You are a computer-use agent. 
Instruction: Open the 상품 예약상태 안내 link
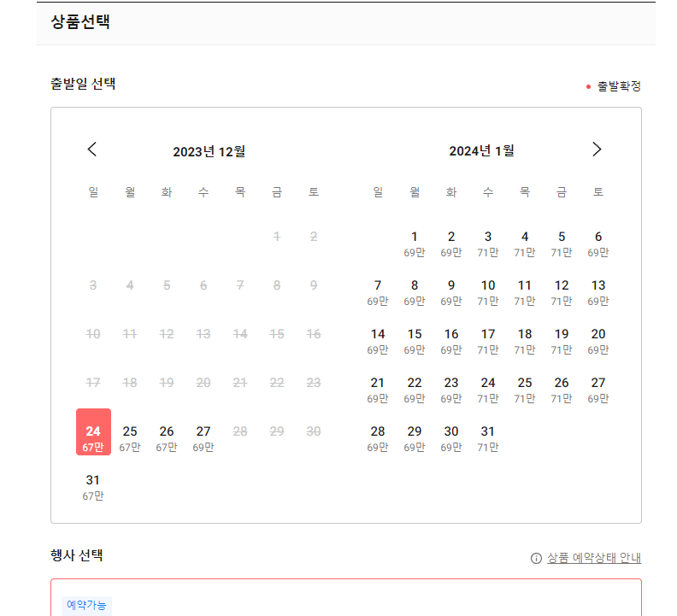[594, 559]
